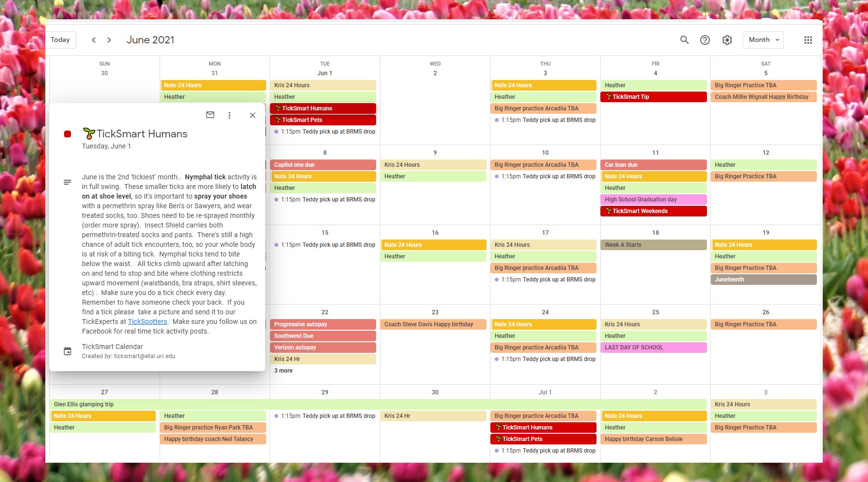Navigate to previous month with back arrow
Image resolution: width=868 pixels, height=482 pixels.
pos(94,40)
